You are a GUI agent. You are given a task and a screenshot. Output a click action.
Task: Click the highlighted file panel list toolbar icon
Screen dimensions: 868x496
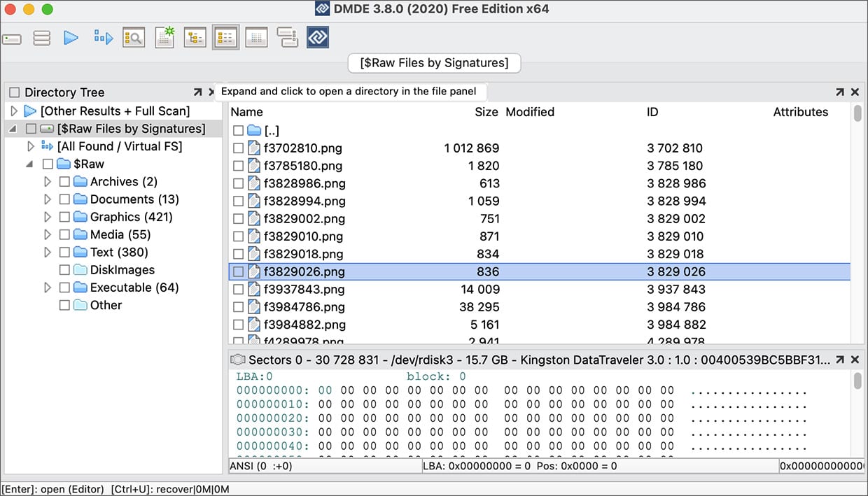pos(226,38)
